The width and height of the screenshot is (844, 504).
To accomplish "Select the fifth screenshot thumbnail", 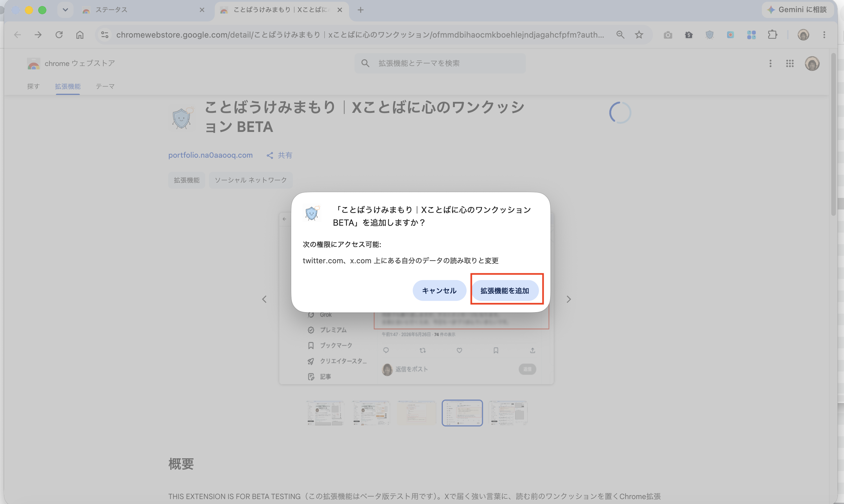I will 508,413.
